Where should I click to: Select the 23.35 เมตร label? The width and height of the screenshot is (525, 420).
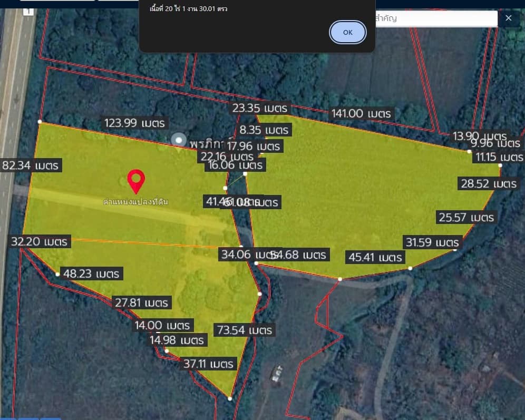260,109
